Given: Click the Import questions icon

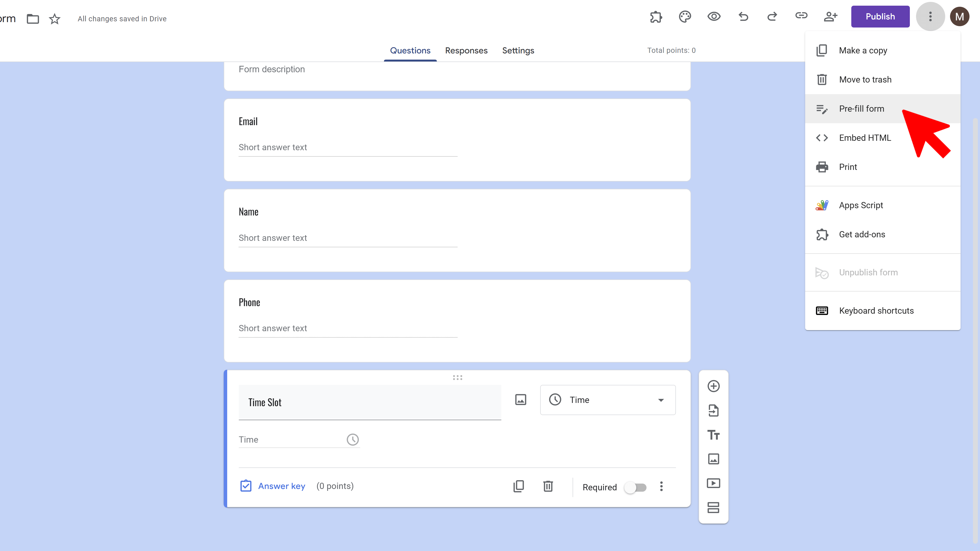Looking at the screenshot, I should pos(713,410).
